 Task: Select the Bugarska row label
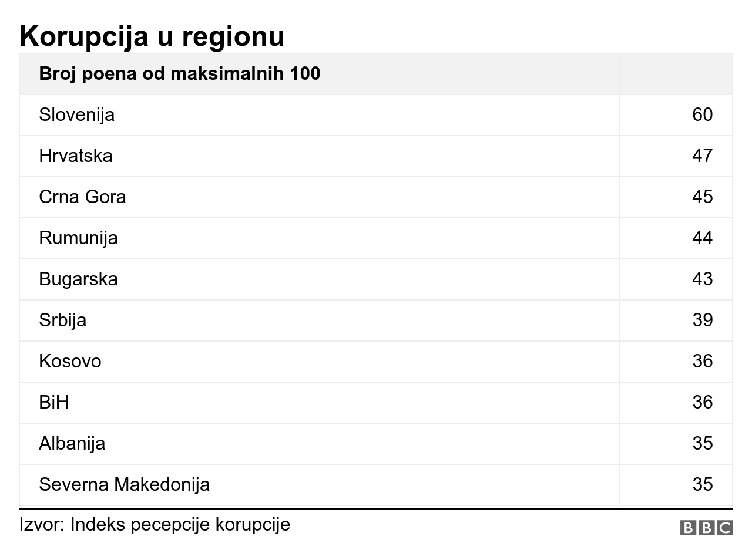click(78, 279)
